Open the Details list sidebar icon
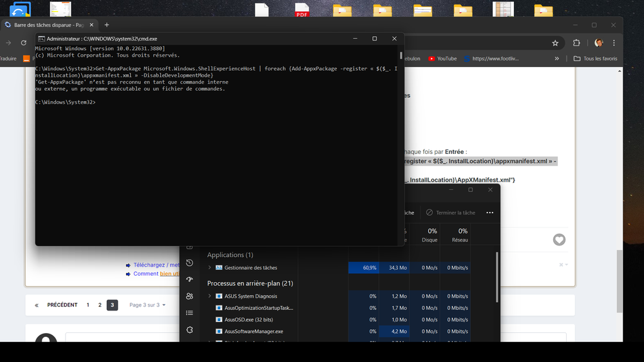644x362 pixels. pyautogui.click(x=189, y=313)
